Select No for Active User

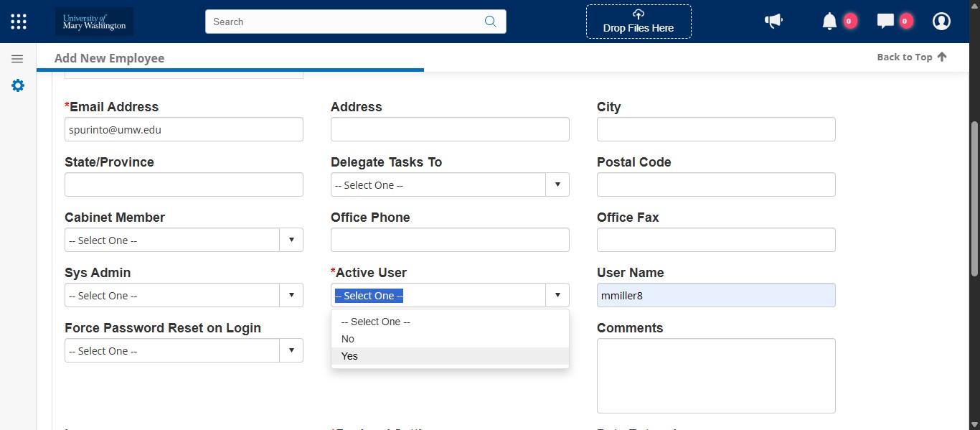(x=347, y=338)
